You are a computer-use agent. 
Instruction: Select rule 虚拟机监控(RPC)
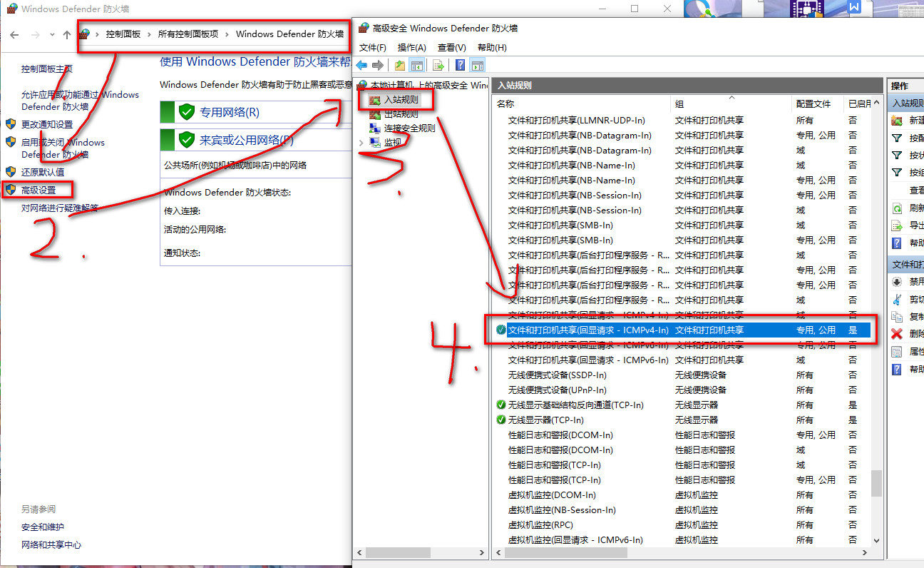tap(540, 524)
